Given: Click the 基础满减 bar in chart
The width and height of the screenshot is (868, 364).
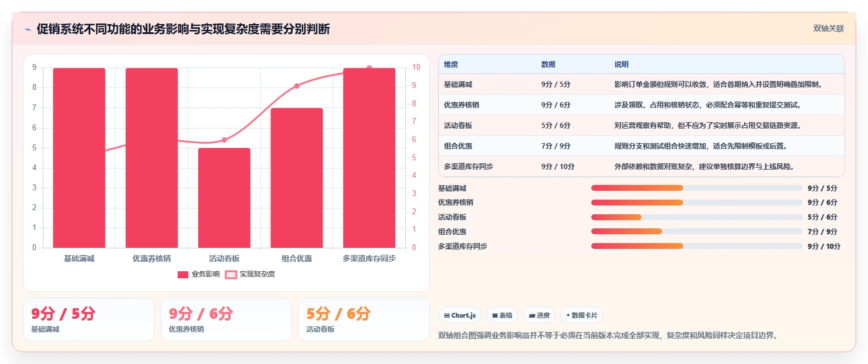Looking at the screenshot, I should click(x=79, y=158).
